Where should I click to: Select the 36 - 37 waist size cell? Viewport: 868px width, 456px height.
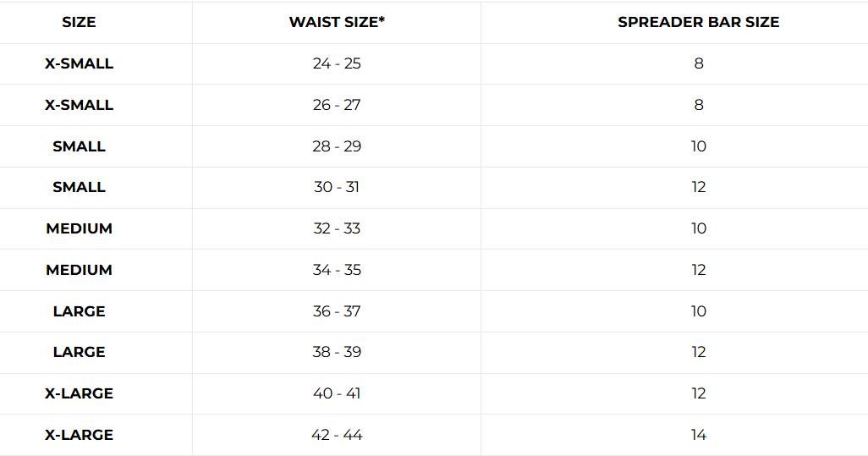click(x=337, y=311)
